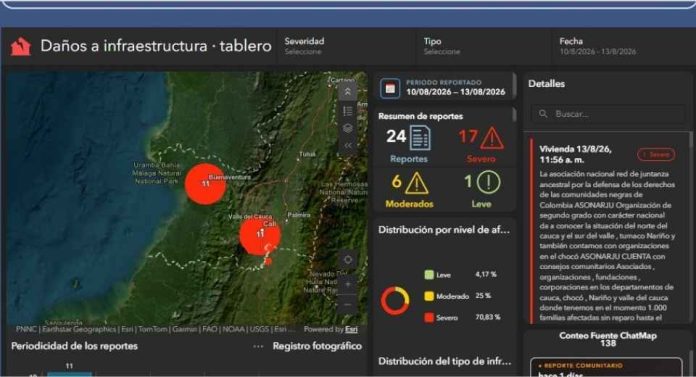Click the Conteo Fuente ChatMap 138 indicator

608,339
